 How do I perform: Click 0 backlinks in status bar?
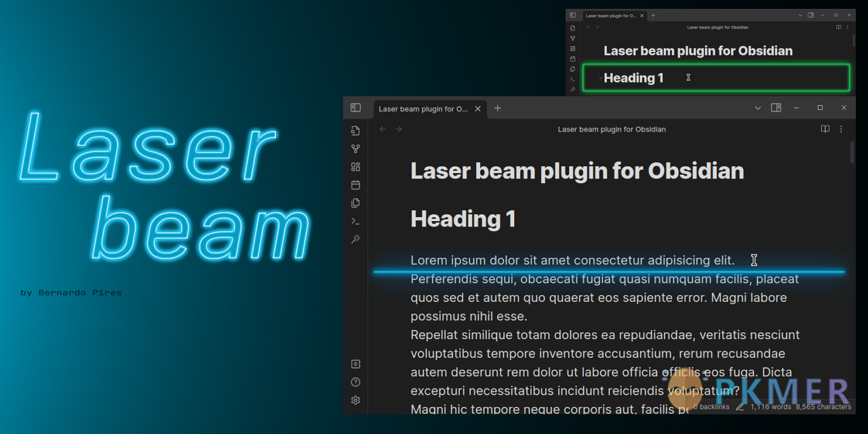pyautogui.click(x=711, y=407)
